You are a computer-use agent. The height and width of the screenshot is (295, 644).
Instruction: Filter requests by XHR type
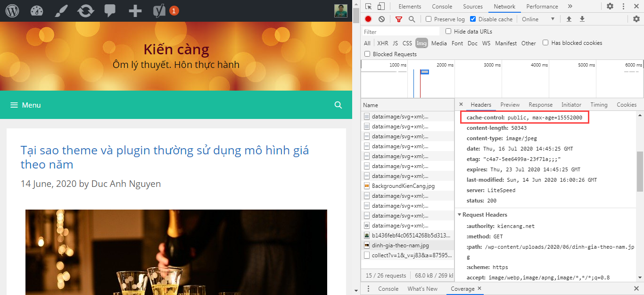click(382, 43)
